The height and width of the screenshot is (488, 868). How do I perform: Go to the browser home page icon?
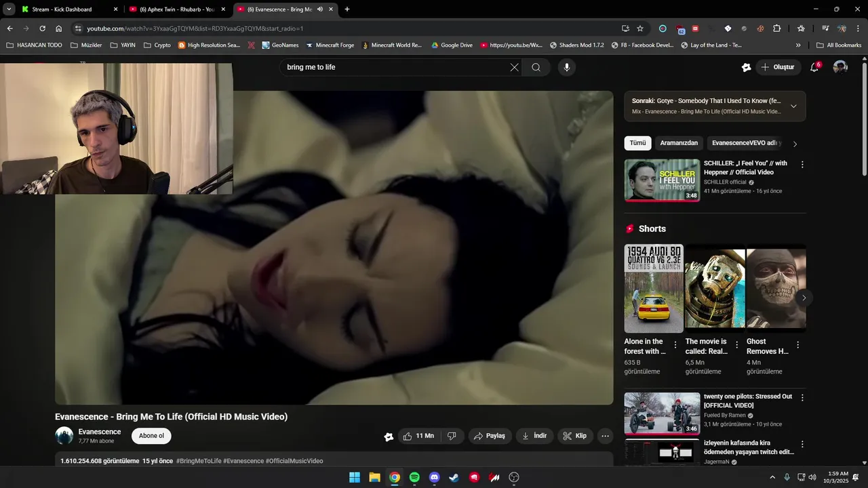pyautogui.click(x=59, y=28)
